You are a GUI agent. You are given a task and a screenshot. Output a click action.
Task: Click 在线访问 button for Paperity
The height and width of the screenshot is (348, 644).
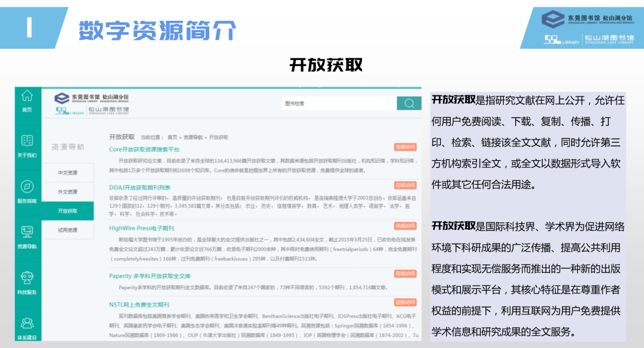(405, 274)
